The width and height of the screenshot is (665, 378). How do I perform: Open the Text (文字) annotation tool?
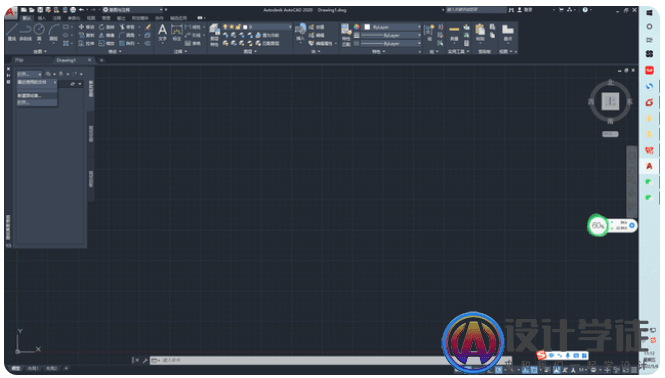[x=162, y=33]
